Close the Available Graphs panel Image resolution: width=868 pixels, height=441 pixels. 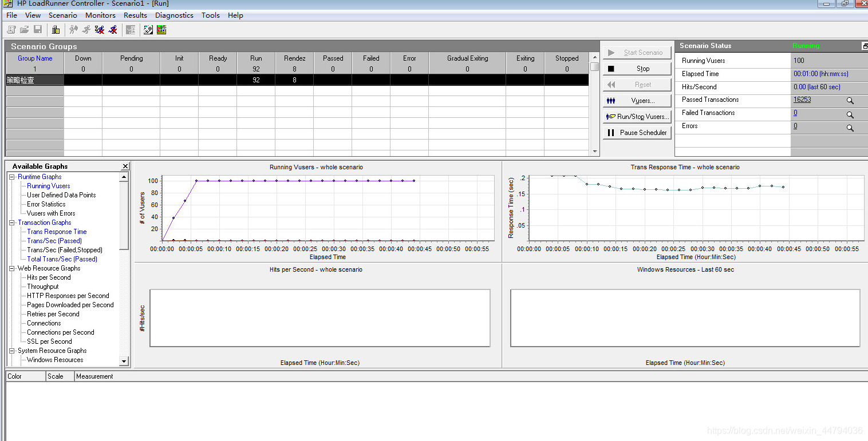[125, 166]
